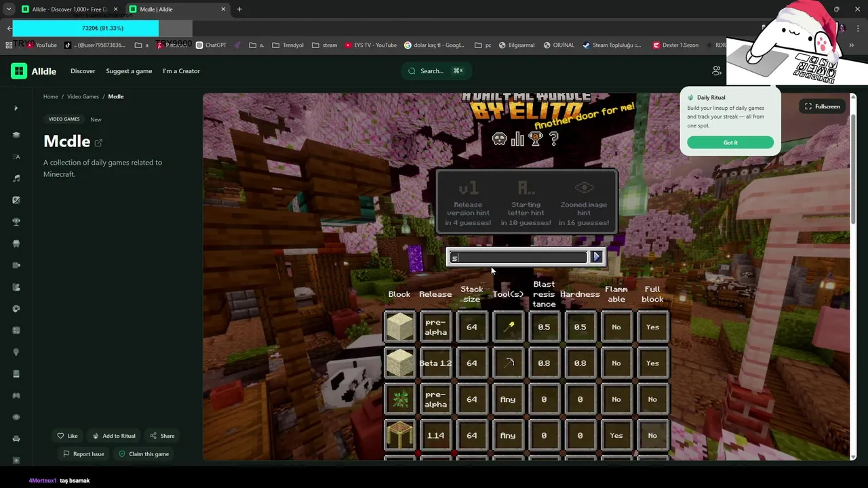Screen dimensions: 868x488
Task: Share the Mcdle game
Action: pyautogui.click(x=162, y=436)
